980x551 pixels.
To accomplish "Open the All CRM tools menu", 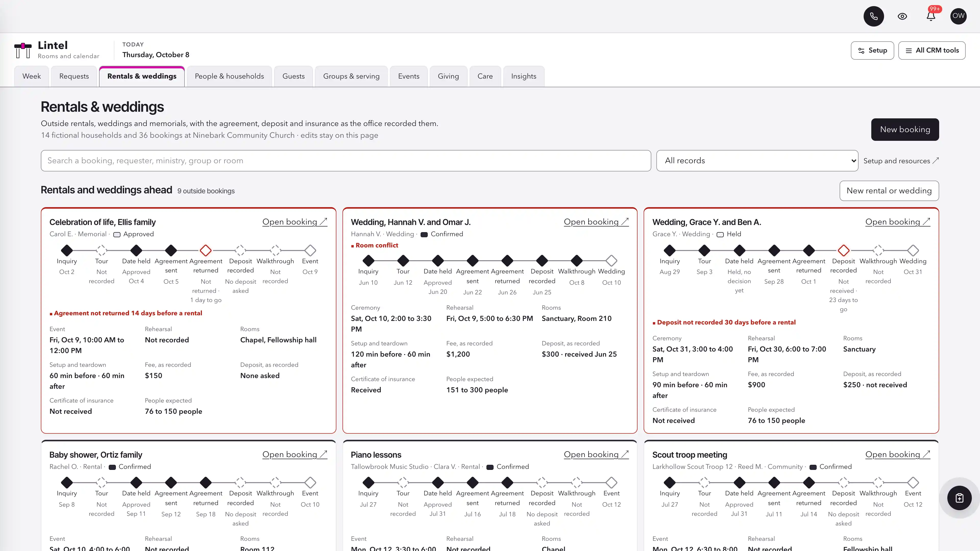I will point(932,51).
